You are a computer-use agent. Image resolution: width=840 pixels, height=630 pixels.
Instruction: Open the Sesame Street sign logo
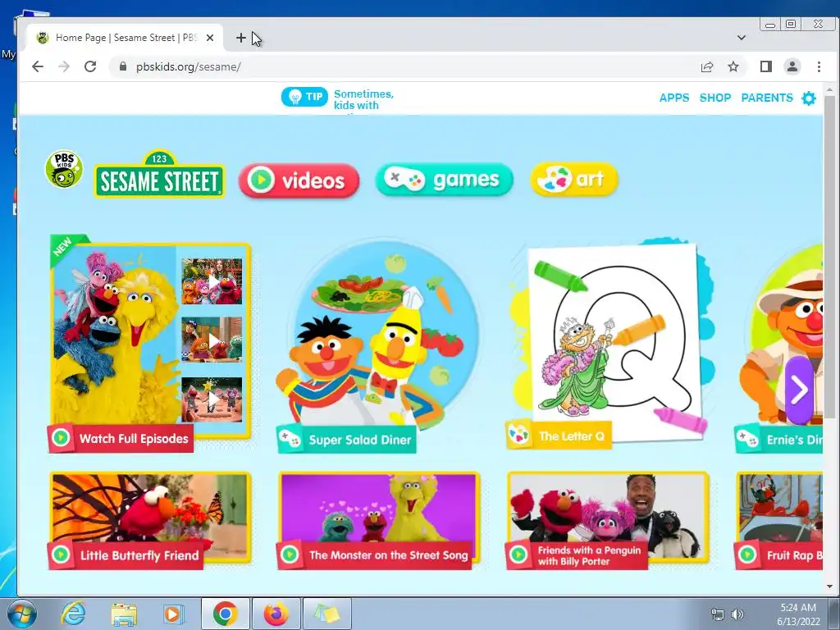point(160,175)
